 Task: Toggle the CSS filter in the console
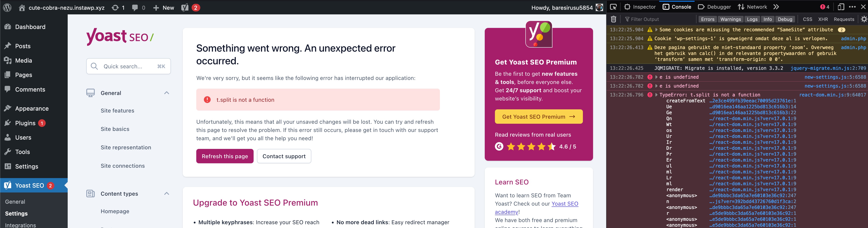point(807,19)
